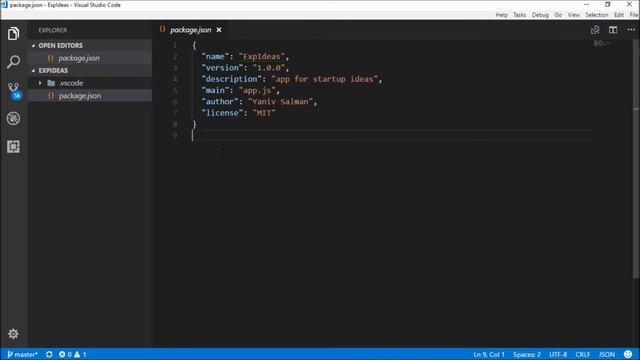Change the JSON language mode

coord(607,354)
